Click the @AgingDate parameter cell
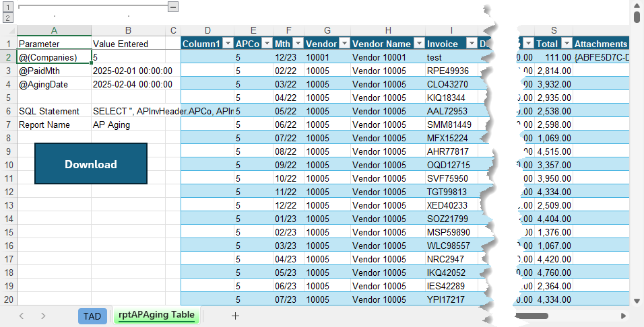The width and height of the screenshot is (644, 327). click(x=54, y=84)
